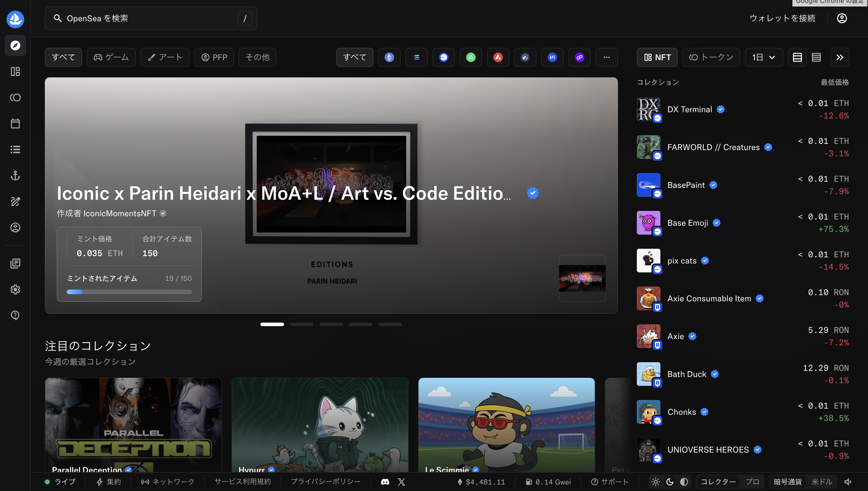The width and height of the screenshot is (868, 491).
Task: Click the OpenSea logo icon
Action: tap(15, 19)
